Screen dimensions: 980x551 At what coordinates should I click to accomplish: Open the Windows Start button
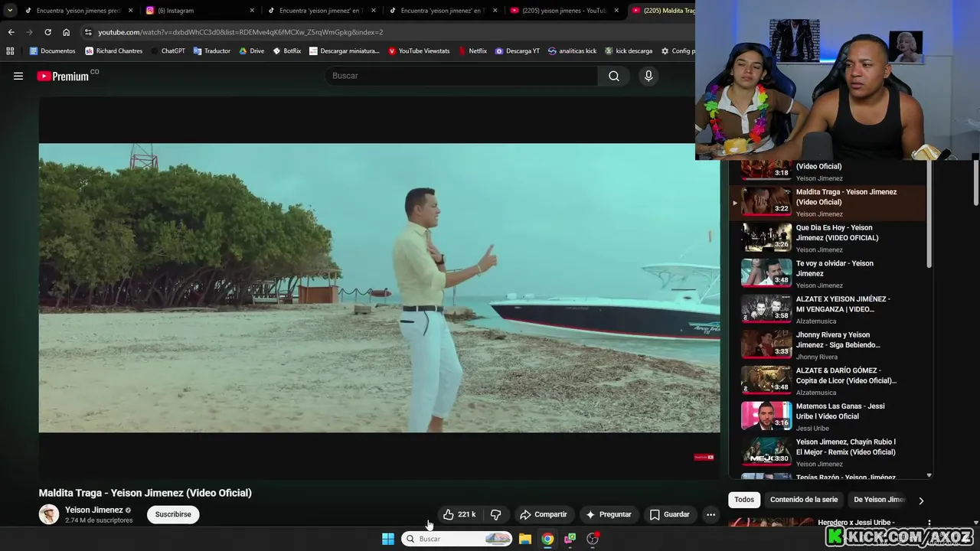(388, 539)
